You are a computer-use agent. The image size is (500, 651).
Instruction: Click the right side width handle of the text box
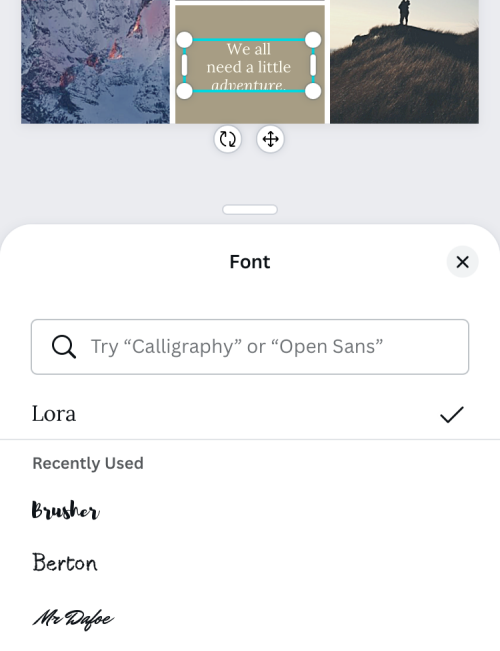pos(313,65)
